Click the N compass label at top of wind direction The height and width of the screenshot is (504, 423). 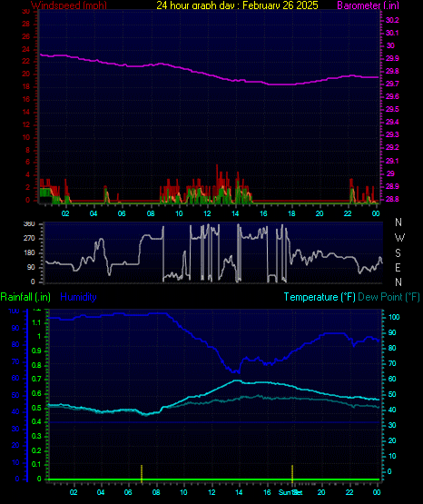pos(398,222)
